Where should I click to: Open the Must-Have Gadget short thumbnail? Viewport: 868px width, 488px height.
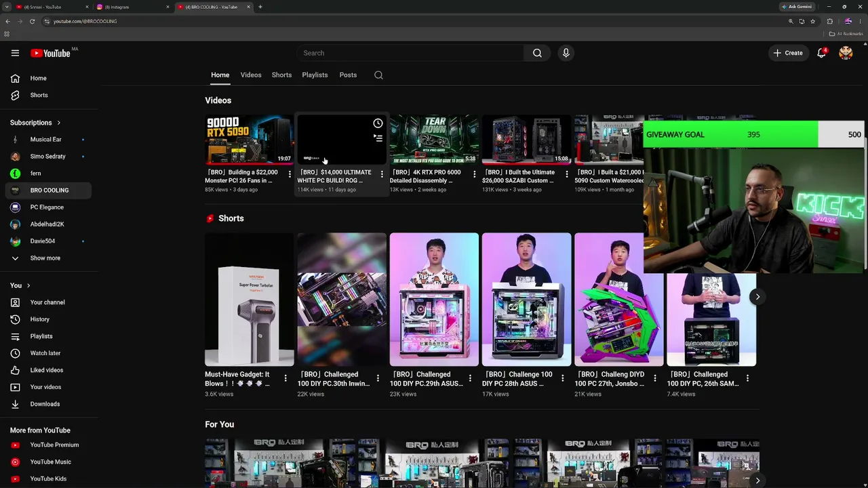pyautogui.click(x=250, y=300)
